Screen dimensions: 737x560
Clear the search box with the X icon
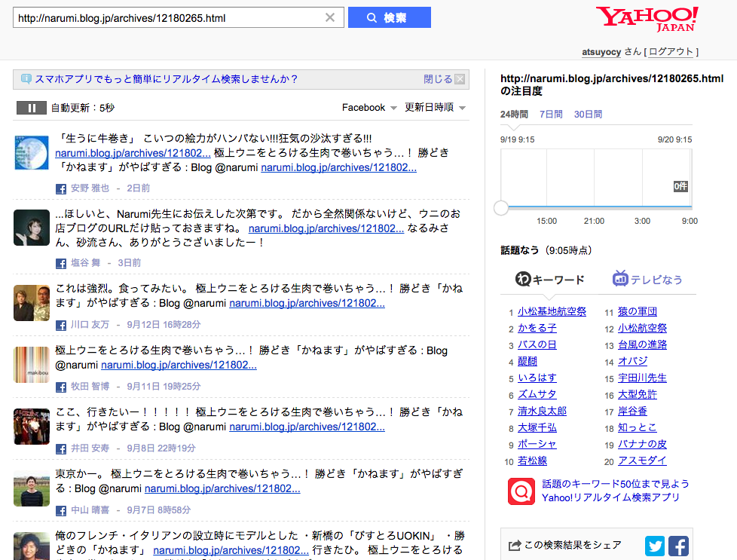point(330,17)
